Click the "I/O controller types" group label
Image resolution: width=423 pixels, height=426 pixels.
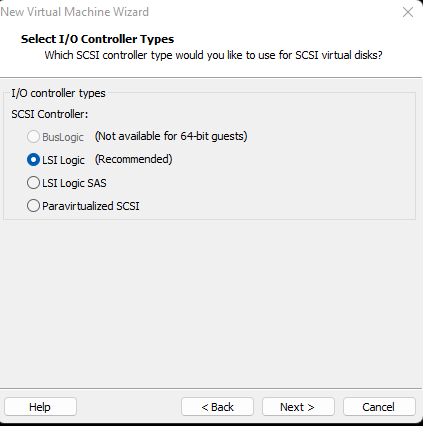point(58,93)
